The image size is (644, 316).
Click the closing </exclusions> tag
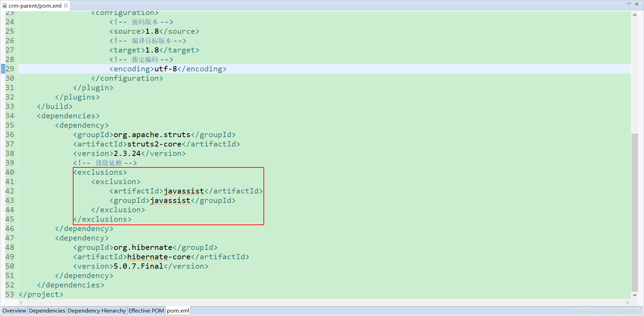point(102,219)
